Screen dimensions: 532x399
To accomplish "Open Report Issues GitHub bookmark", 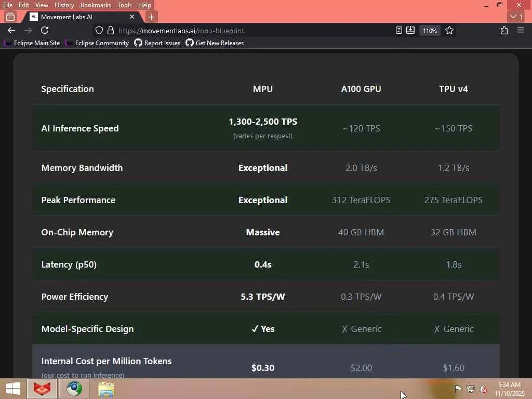I will (157, 43).
